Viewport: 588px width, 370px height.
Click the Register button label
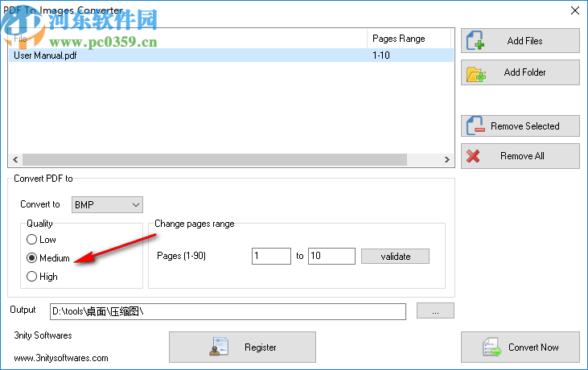(x=261, y=347)
